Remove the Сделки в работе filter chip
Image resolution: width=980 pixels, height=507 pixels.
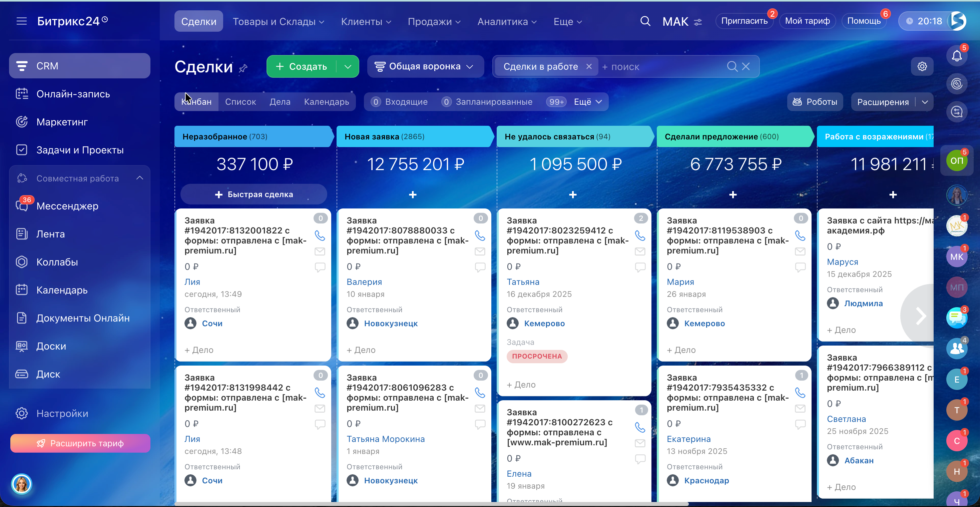(x=589, y=67)
